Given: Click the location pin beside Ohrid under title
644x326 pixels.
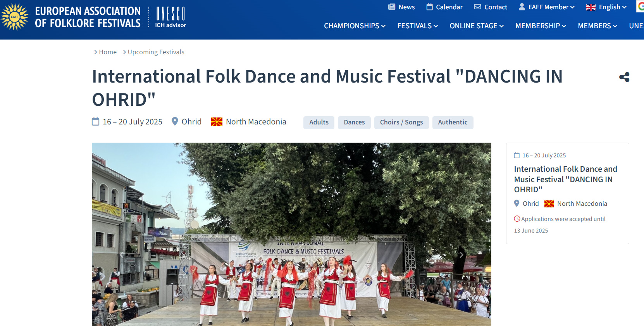Looking at the screenshot, I should click(x=175, y=122).
